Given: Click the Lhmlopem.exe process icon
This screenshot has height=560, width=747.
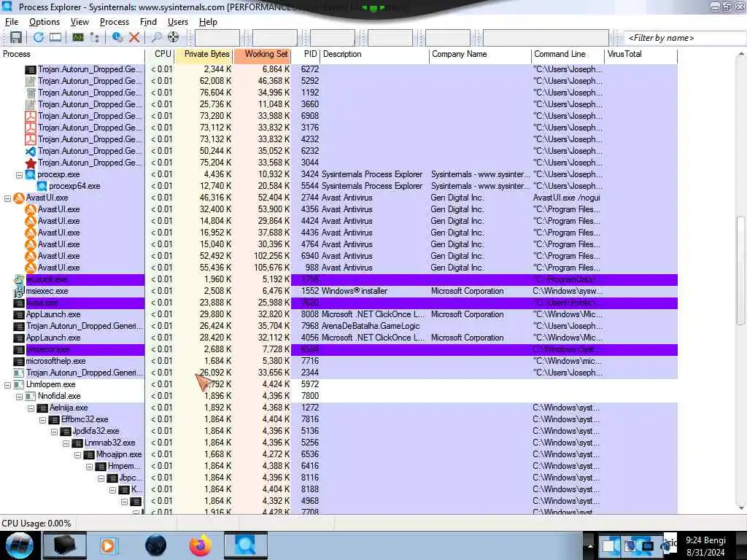Looking at the screenshot, I should (18, 384).
